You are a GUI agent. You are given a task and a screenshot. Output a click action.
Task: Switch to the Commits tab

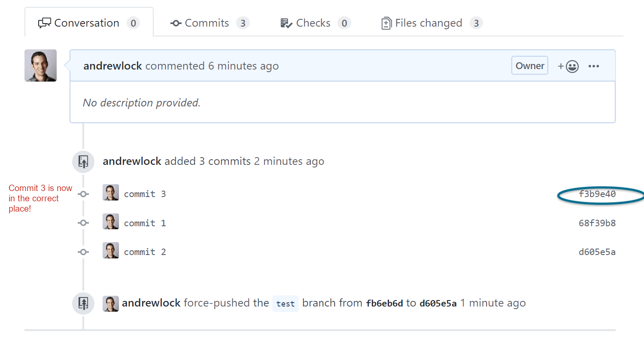click(x=207, y=23)
